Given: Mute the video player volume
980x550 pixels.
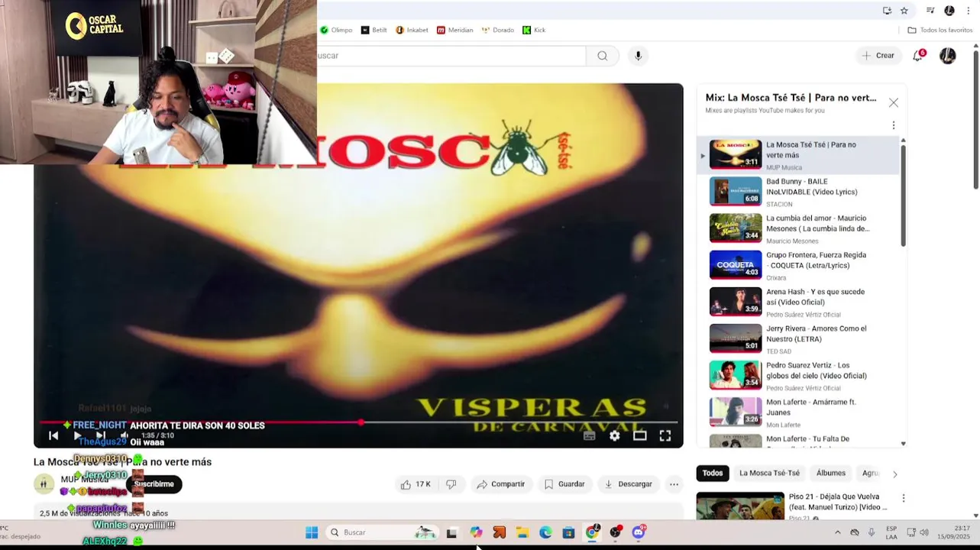Looking at the screenshot, I should (124, 435).
